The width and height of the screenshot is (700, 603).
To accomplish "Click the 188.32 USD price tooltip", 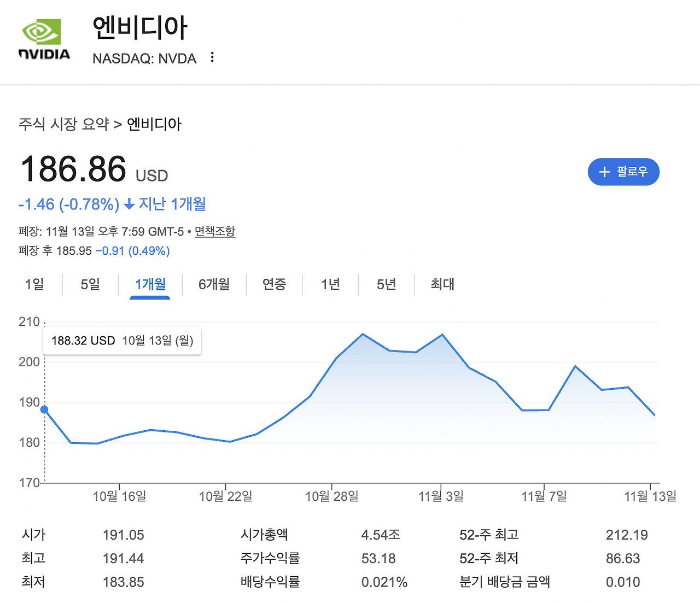I will coord(121,340).
